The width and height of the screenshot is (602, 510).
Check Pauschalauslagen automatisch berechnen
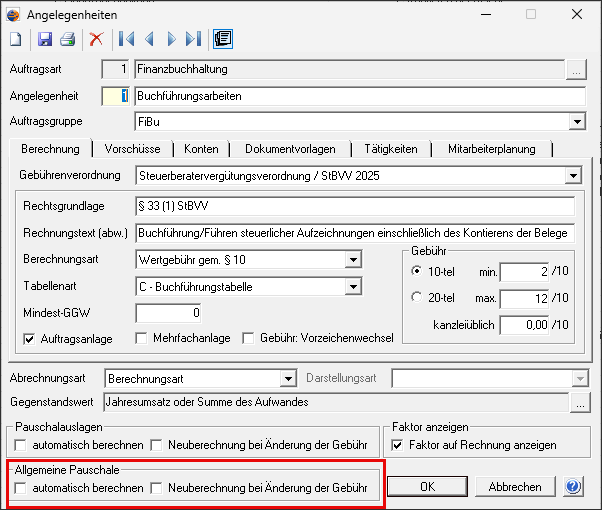[x=20, y=445]
